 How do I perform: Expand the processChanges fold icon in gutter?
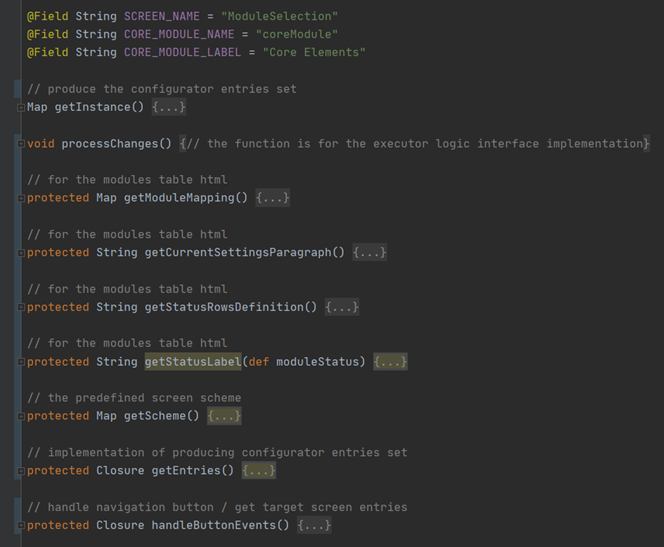[x=21, y=144]
